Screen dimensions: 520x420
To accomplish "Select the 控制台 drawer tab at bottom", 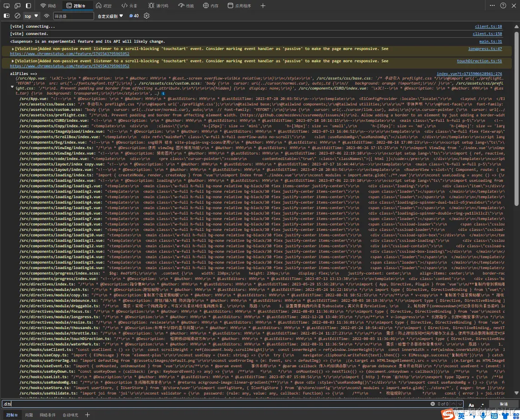I will (12, 415).
